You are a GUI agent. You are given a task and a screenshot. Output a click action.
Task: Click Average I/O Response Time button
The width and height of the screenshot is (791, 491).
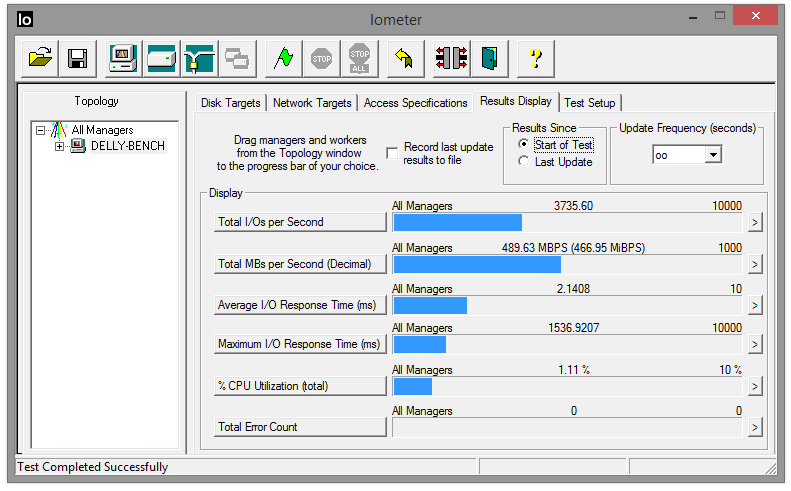tap(300, 305)
